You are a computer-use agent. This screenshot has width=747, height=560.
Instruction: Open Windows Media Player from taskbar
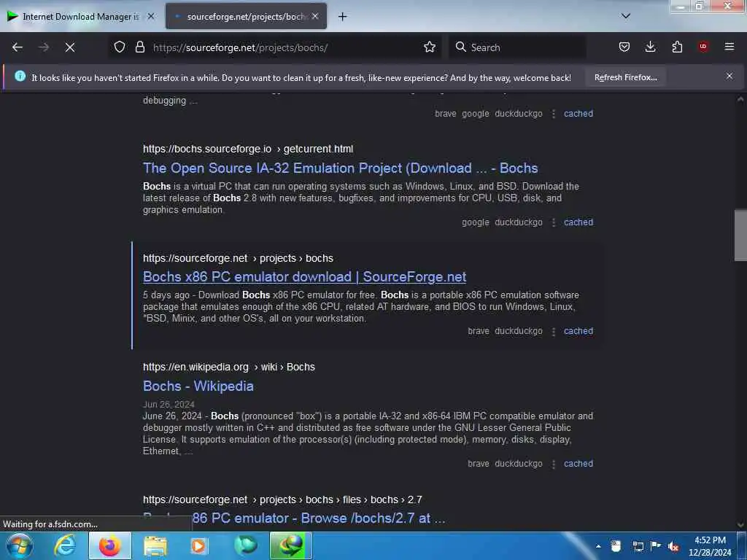pyautogui.click(x=199, y=545)
